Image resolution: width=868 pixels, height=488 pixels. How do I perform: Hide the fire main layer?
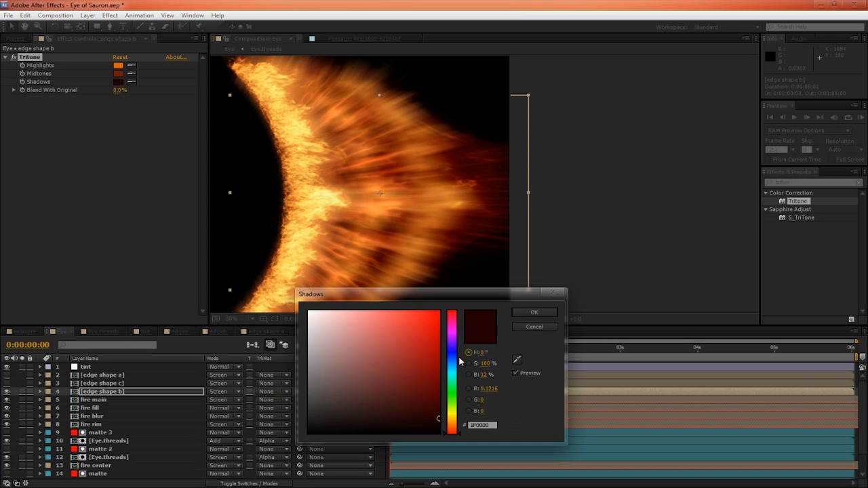7,400
